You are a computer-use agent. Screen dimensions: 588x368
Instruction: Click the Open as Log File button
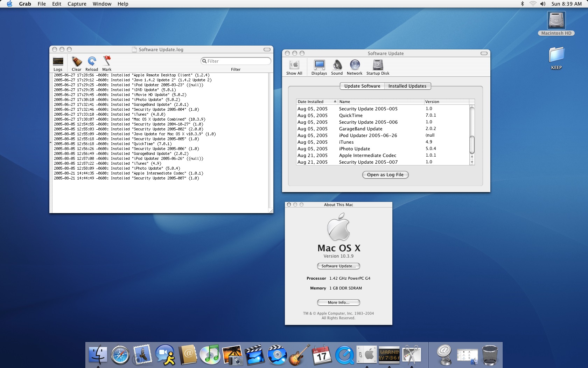(385, 175)
